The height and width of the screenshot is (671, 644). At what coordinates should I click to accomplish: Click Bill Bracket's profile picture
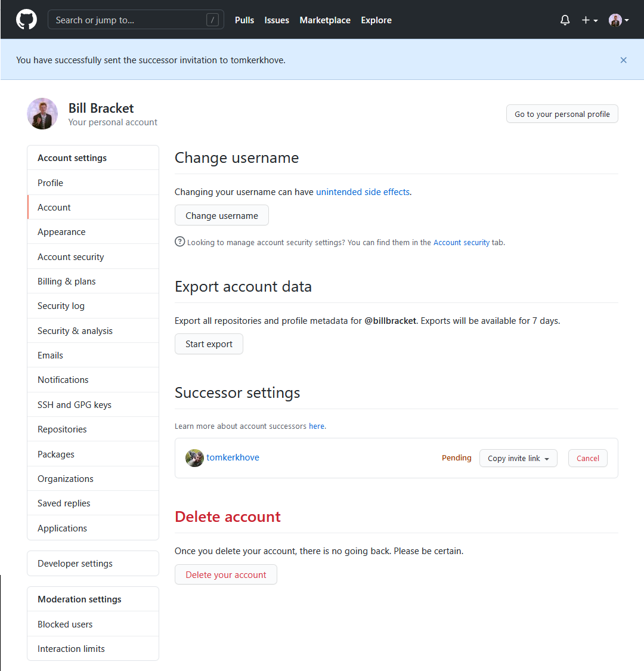pyautogui.click(x=42, y=113)
